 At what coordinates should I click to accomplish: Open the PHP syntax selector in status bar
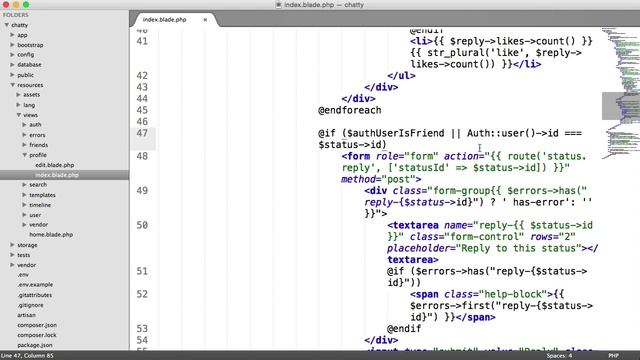click(613, 356)
